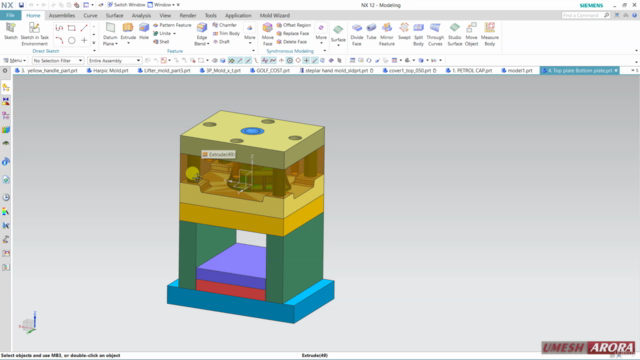Start the Extrude command

(128, 31)
